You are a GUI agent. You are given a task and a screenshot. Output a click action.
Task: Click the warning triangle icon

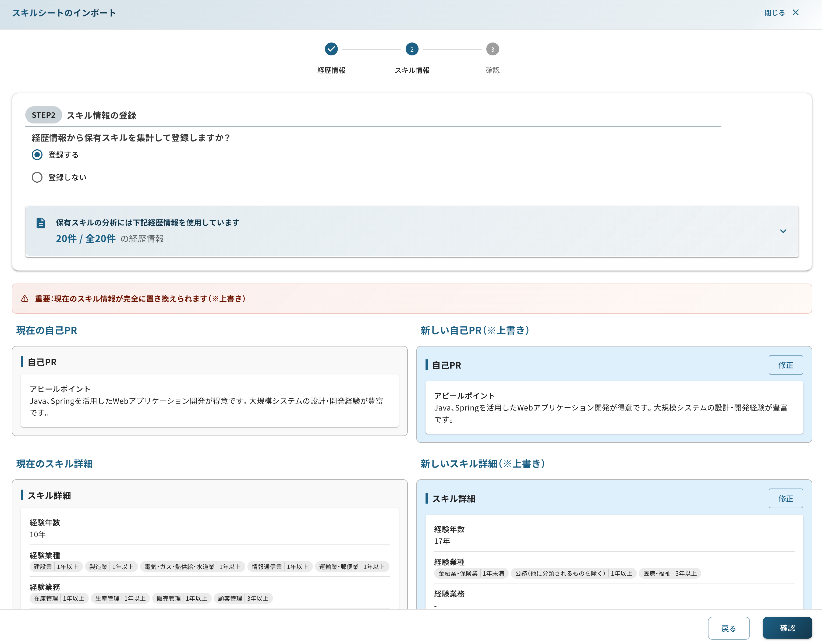pos(25,299)
